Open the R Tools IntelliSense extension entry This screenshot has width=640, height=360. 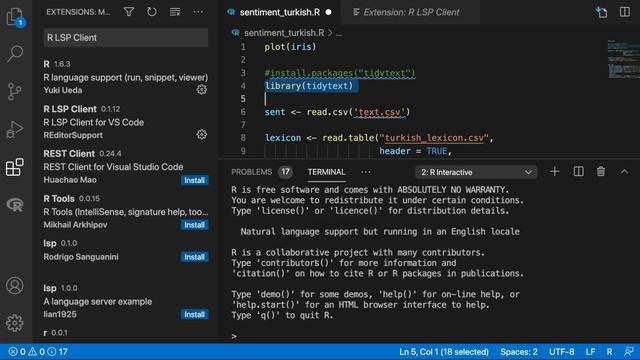[126, 211]
